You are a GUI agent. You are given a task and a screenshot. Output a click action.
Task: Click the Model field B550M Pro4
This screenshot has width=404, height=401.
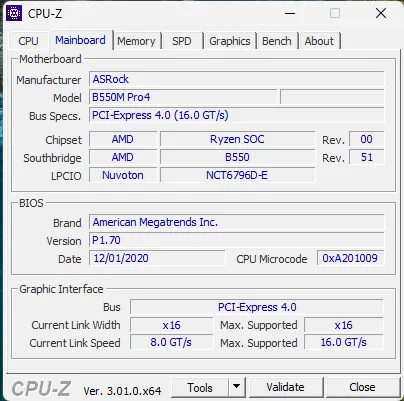183,97
